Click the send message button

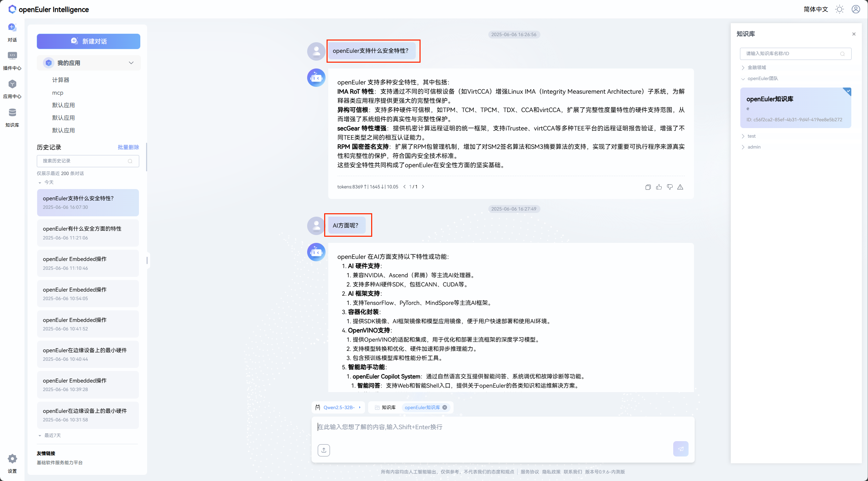tap(680, 449)
